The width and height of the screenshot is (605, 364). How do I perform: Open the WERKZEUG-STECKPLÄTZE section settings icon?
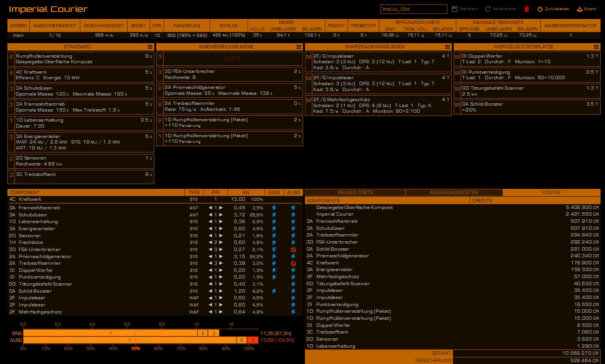point(596,47)
